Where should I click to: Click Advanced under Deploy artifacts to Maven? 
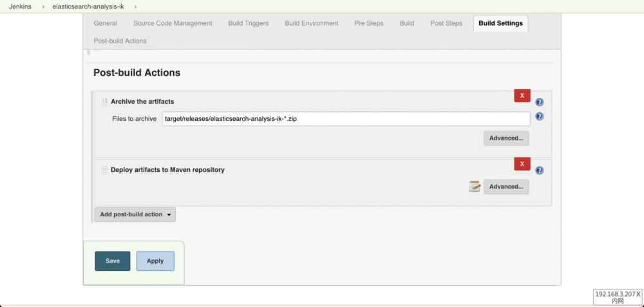pos(506,187)
